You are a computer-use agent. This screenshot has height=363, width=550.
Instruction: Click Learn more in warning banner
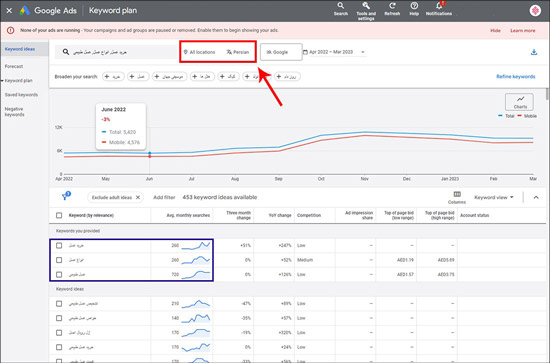(x=523, y=31)
